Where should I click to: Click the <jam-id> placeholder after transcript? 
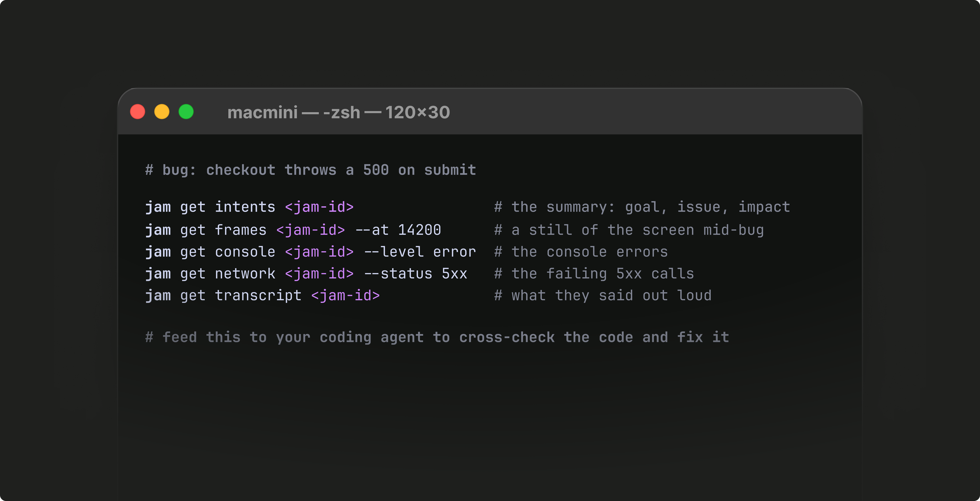coord(345,295)
